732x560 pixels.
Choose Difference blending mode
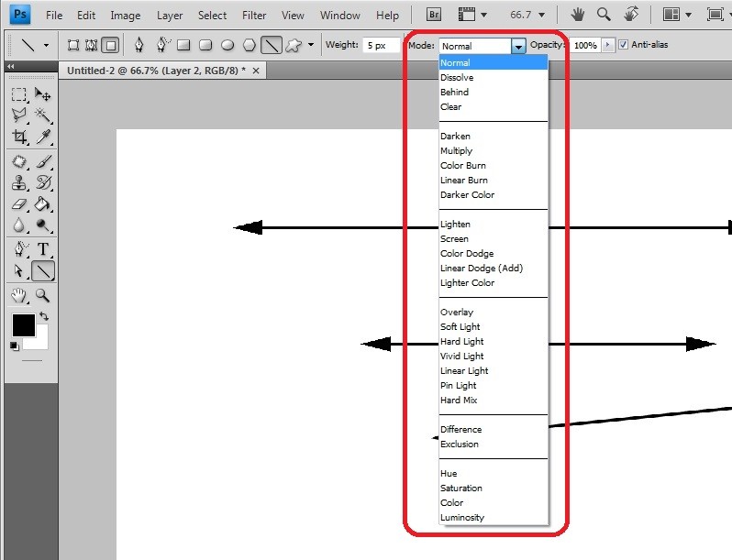(x=494, y=429)
